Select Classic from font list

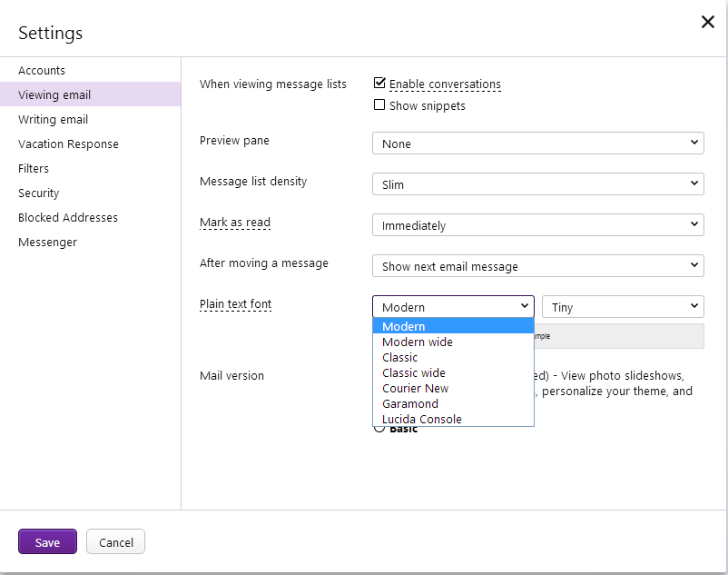pos(400,358)
